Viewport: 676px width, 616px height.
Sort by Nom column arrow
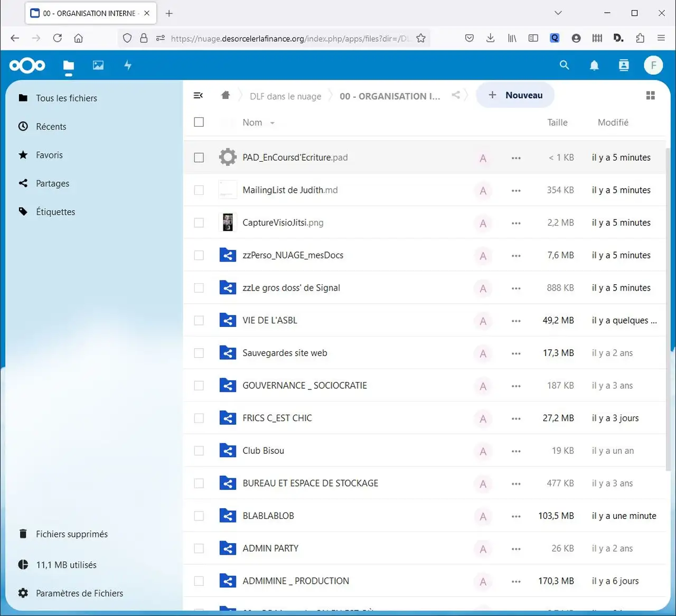point(273,123)
